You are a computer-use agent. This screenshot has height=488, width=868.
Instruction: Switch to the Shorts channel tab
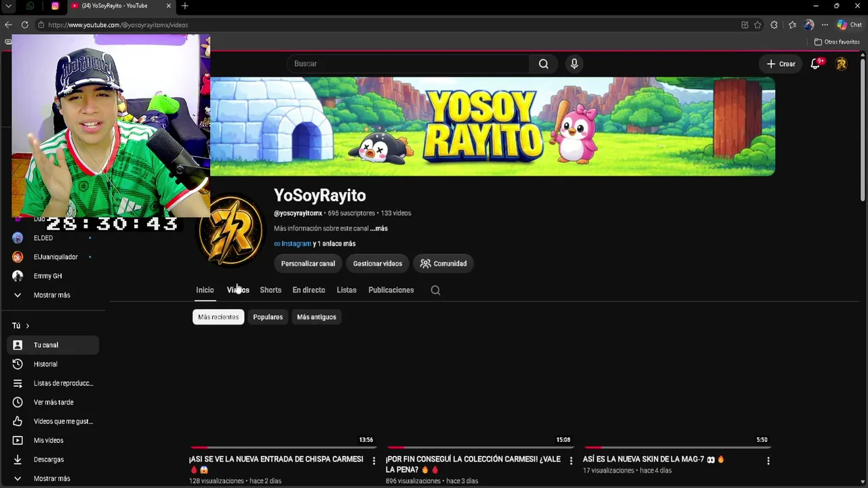(271, 290)
